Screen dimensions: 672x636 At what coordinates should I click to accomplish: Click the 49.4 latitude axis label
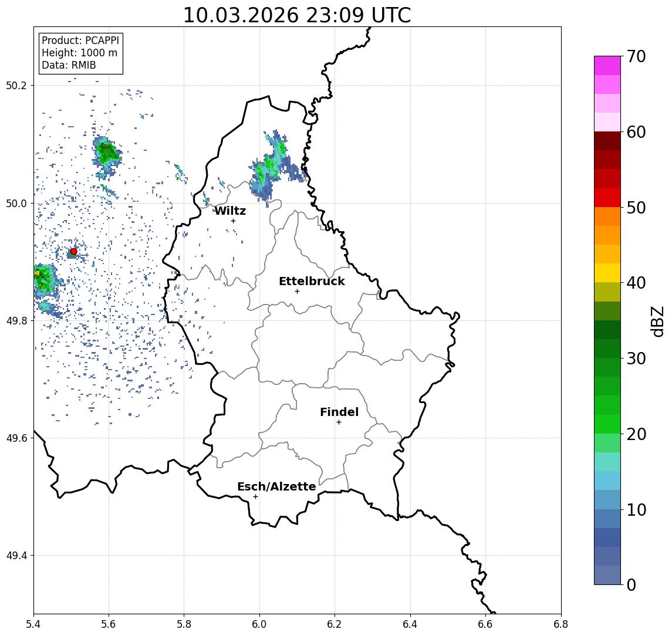[x=16, y=556]
